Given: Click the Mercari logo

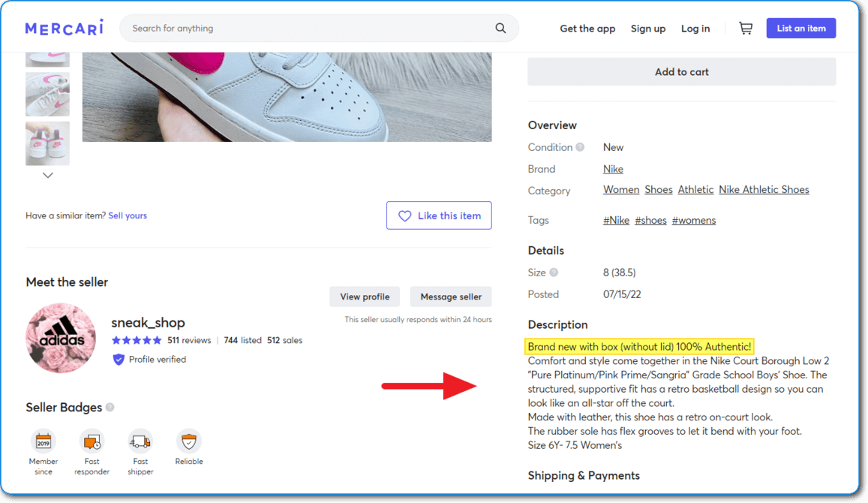Looking at the screenshot, I should point(65,28).
